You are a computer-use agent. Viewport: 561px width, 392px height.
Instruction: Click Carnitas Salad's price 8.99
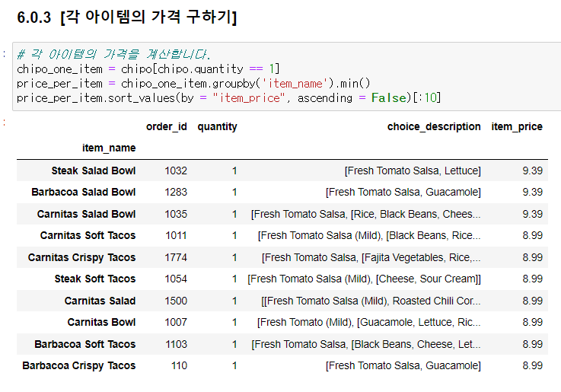(x=532, y=301)
